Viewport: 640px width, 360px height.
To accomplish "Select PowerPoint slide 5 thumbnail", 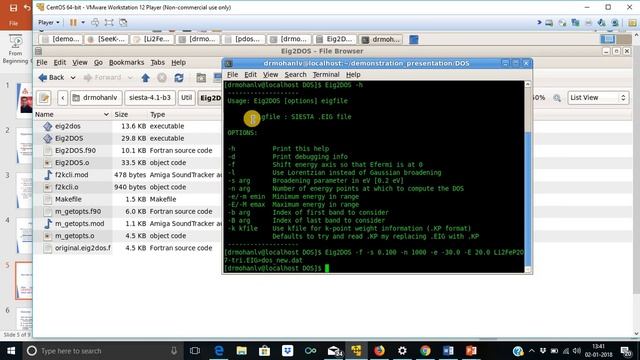I will pos(24,281).
